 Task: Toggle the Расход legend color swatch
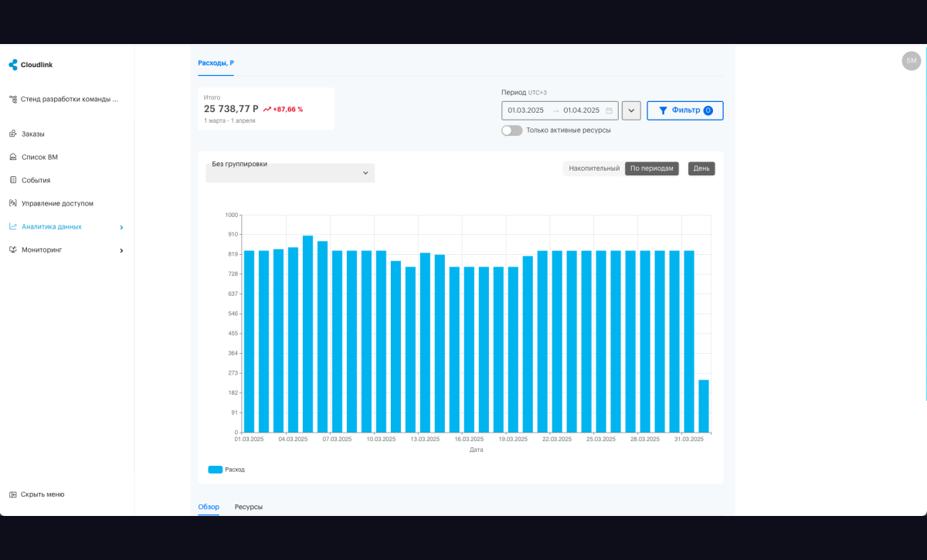[x=216, y=470]
